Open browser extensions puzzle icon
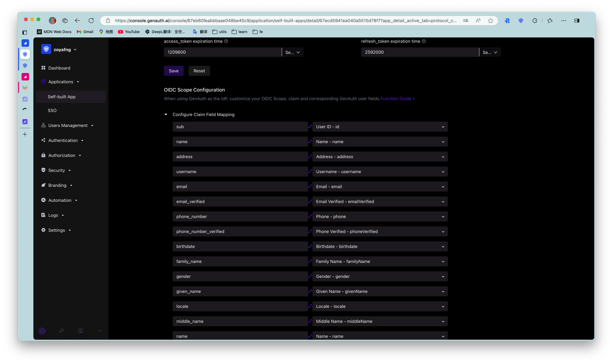Viewport: 613px width, 364px height. 535,21
